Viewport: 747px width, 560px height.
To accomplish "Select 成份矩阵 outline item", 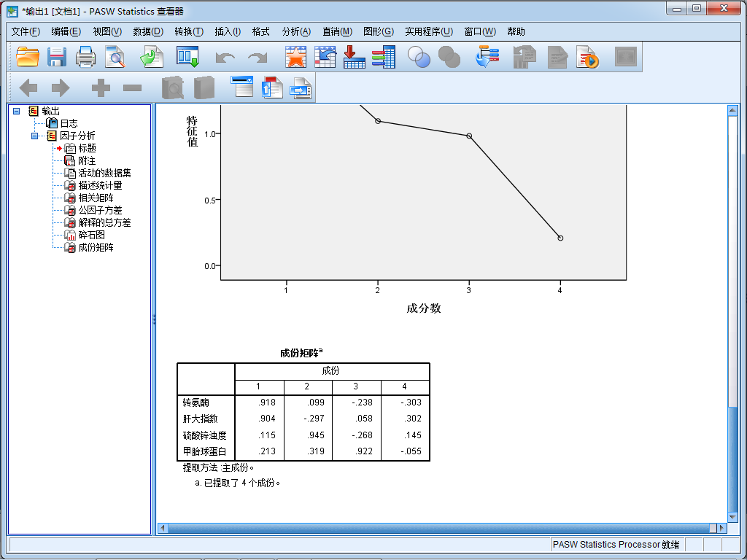I will click(x=96, y=247).
